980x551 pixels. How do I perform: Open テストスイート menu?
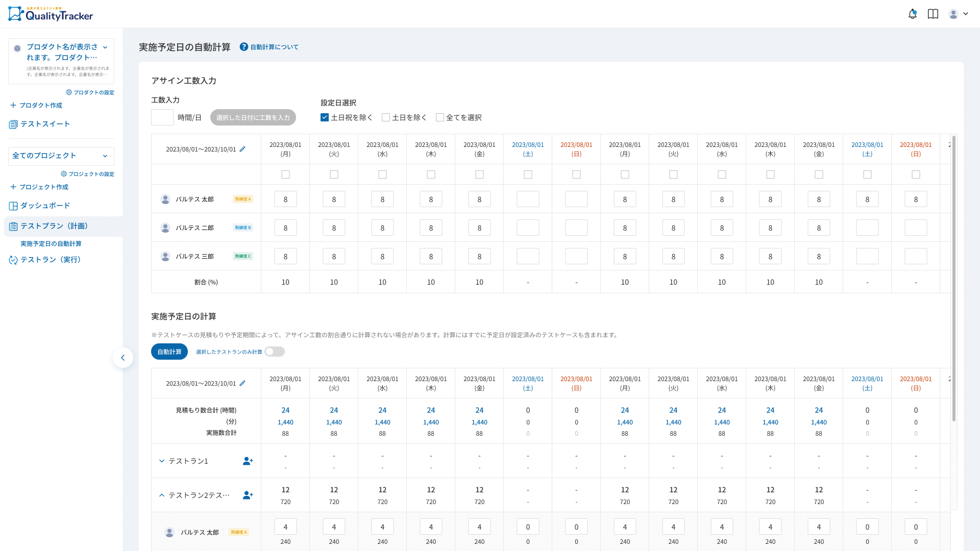point(45,124)
